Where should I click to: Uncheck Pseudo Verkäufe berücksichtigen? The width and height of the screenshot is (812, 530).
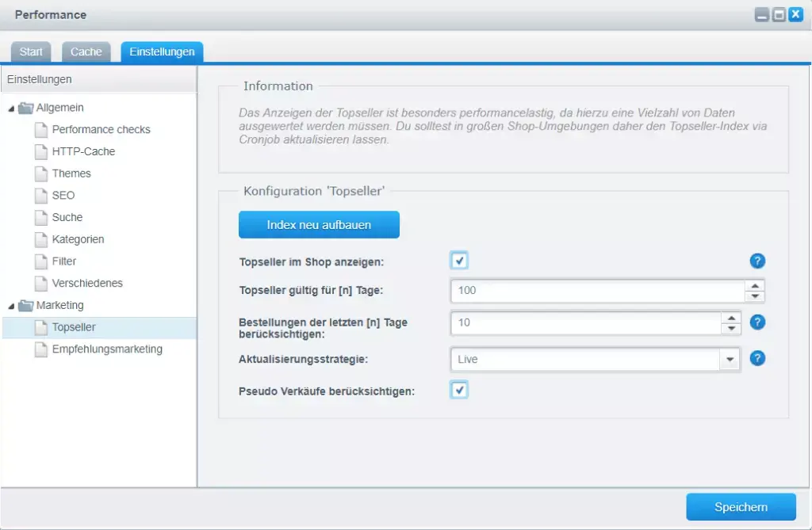[x=459, y=390]
